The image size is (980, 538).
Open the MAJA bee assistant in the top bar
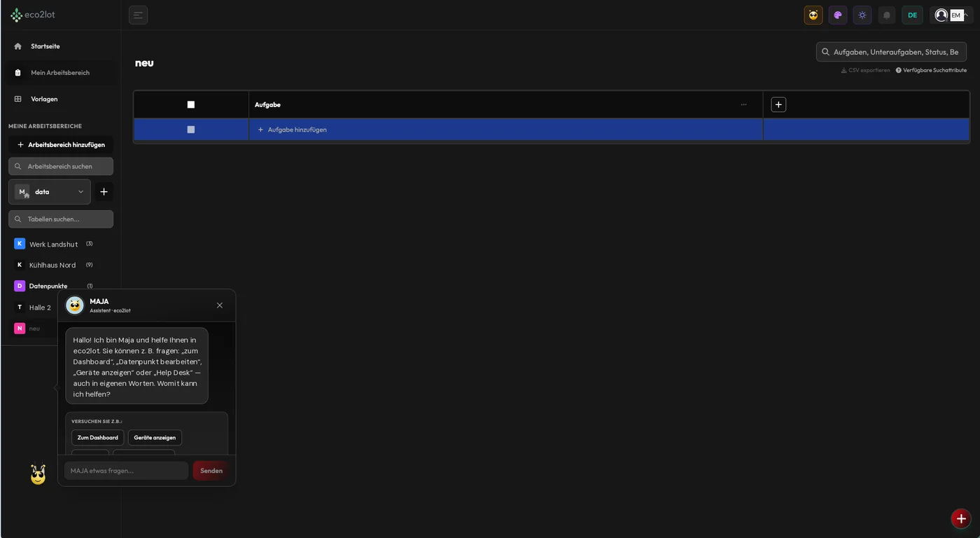813,15
